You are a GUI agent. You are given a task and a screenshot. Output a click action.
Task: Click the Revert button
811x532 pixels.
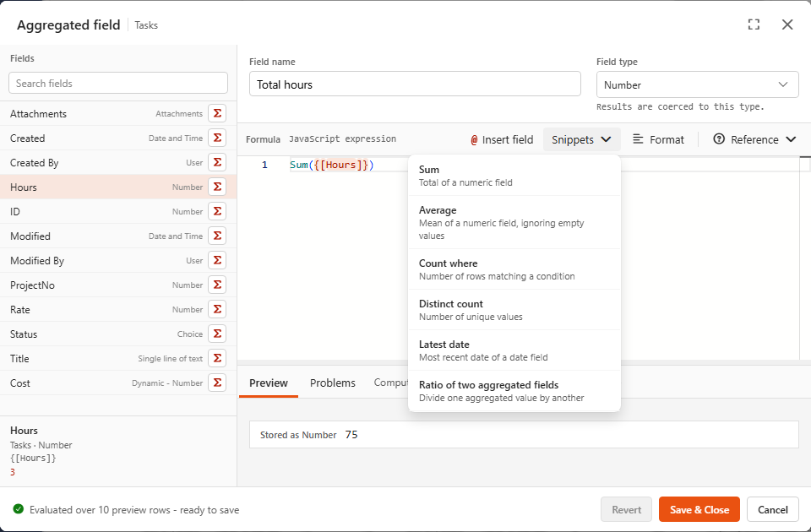point(626,510)
